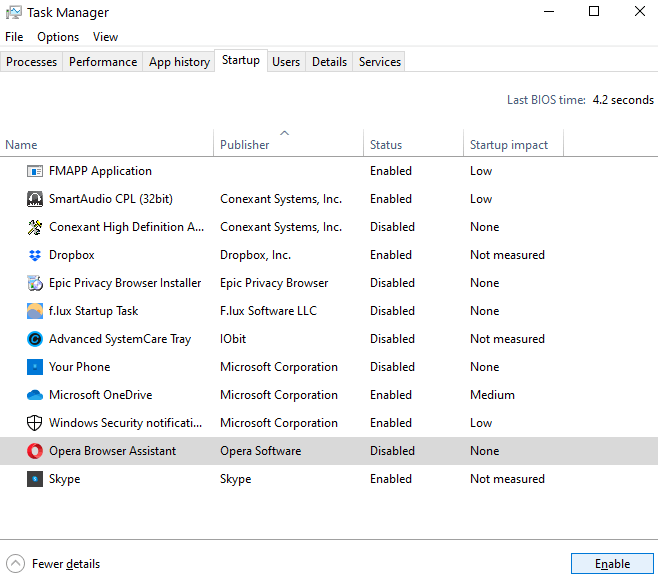Click the Microsoft OneDrive cloud icon
658x586 pixels.
35,395
